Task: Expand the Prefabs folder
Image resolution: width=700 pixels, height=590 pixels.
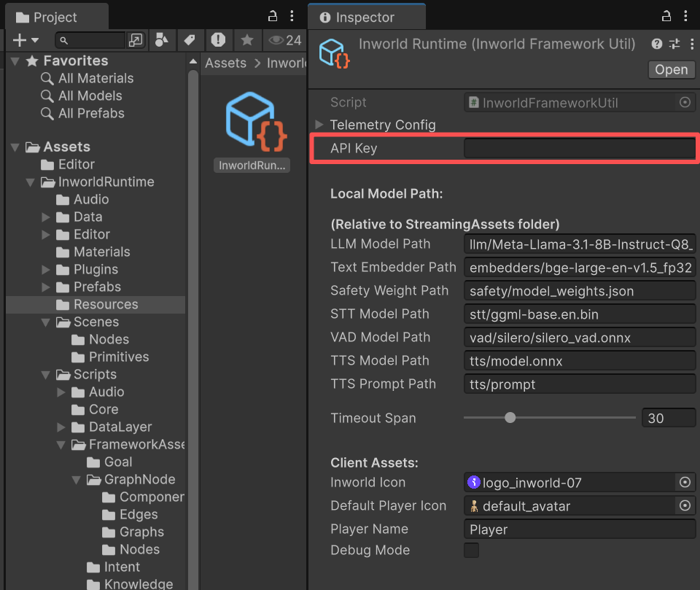Action: coord(45,287)
